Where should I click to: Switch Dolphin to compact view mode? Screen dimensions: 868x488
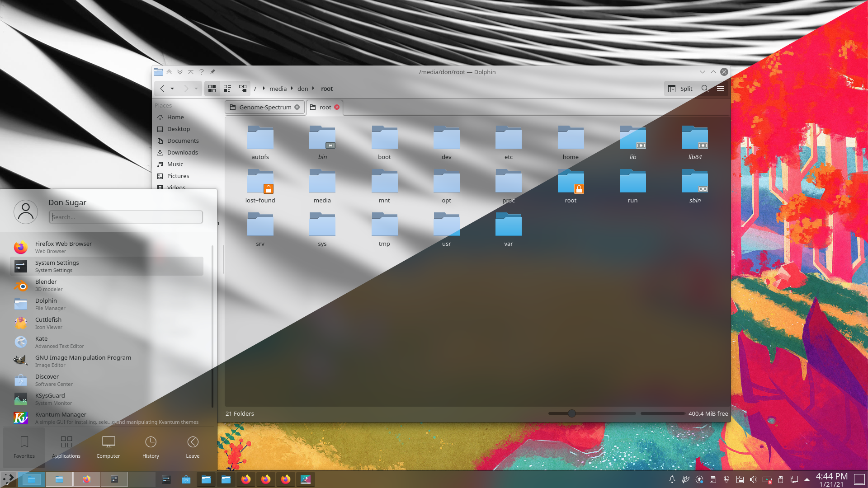227,89
